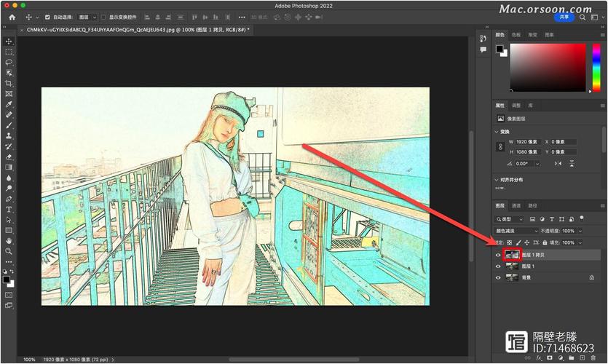Select the Horizontal Type tool

(x=9, y=210)
